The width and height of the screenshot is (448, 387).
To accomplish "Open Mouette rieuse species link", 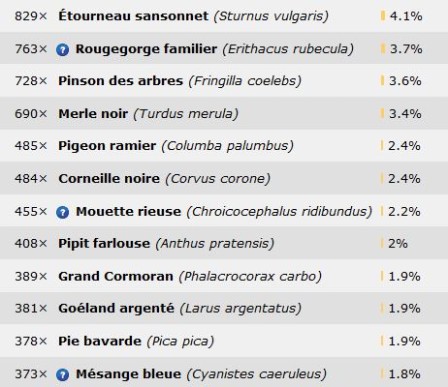I will point(128,211).
